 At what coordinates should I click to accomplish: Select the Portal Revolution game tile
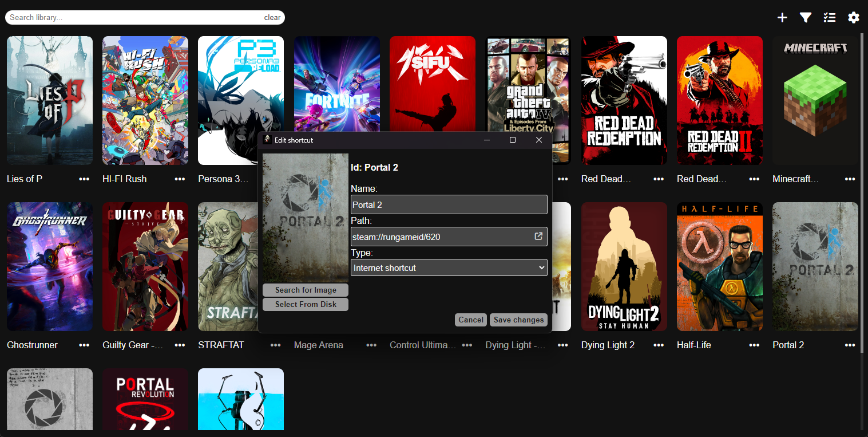(x=145, y=400)
